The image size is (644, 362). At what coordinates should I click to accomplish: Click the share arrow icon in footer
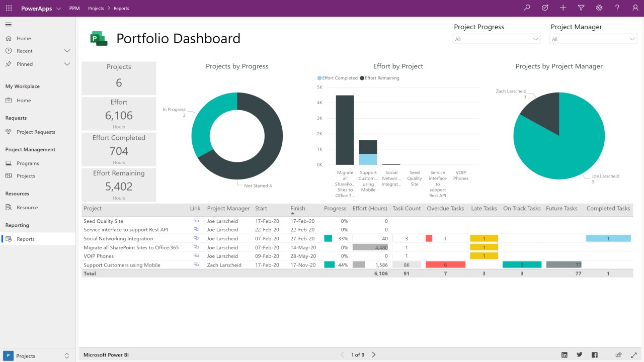(x=619, y=355)
